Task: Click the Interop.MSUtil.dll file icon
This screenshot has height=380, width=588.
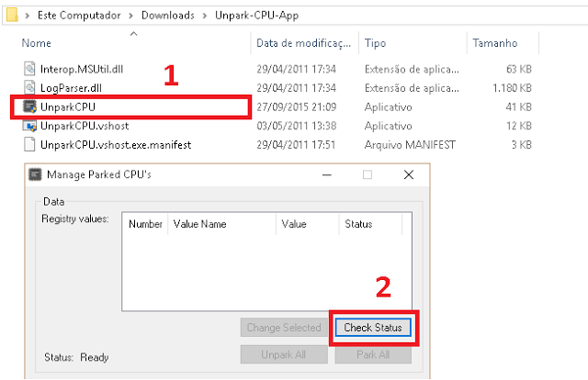Action: click(29, 69)
